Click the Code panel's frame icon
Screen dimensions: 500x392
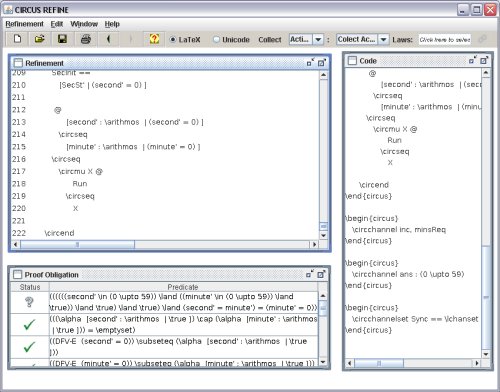pos(352,60)
